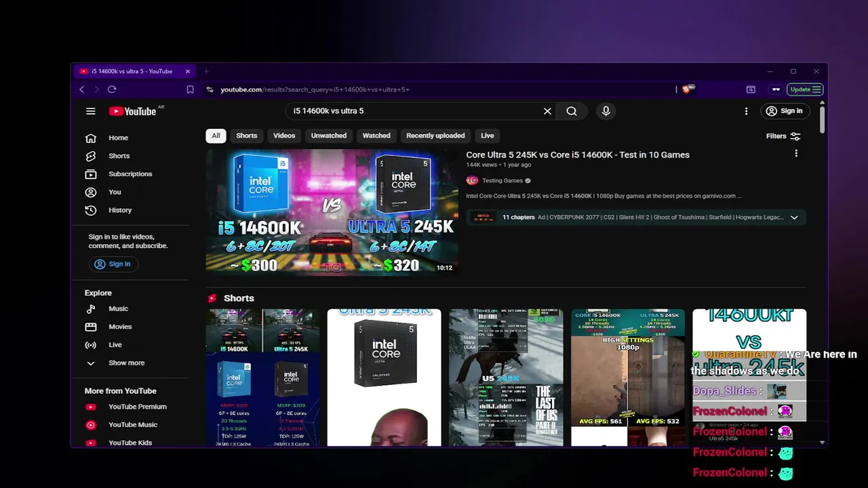Open YouTube Music in the sidebar
The width and height of the screenshot is (868, 488).
[x=132, y=425]
